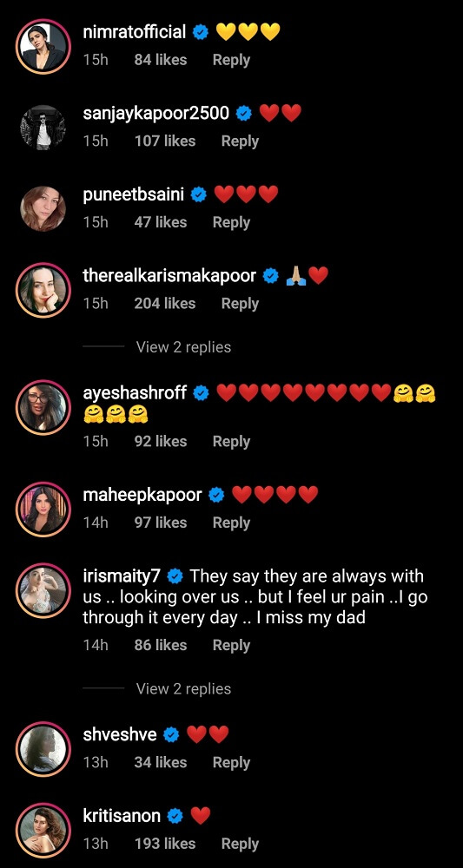Reply to sanjaykapoor2500's comment

(240, 141)
